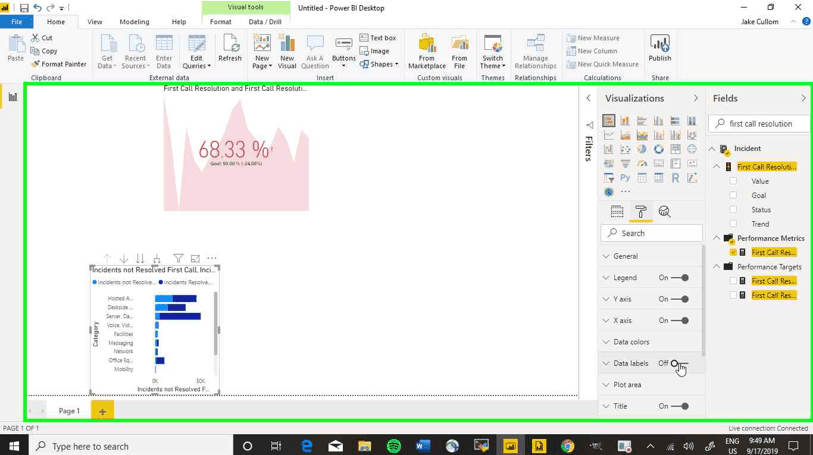813x455 pixels.
Task: Check the Status field checkbox
Action: (733, 209)
